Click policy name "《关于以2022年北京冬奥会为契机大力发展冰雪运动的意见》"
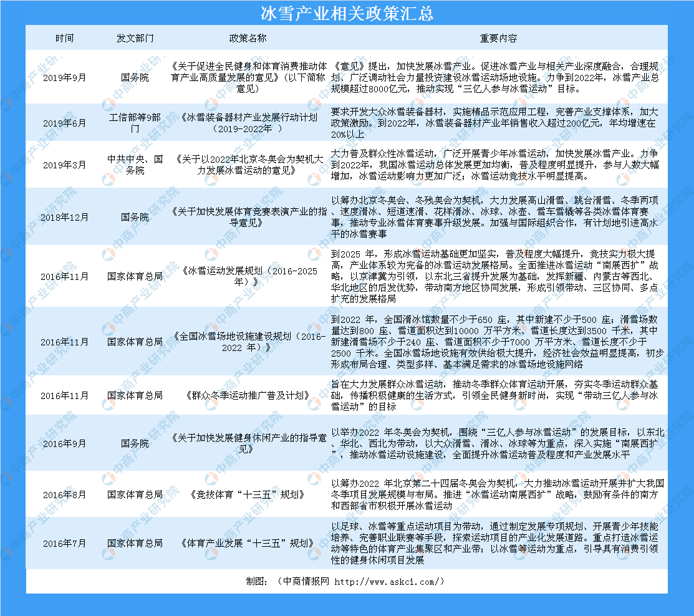The height and width of the screenshot is (616, 694). coord(248,165)
